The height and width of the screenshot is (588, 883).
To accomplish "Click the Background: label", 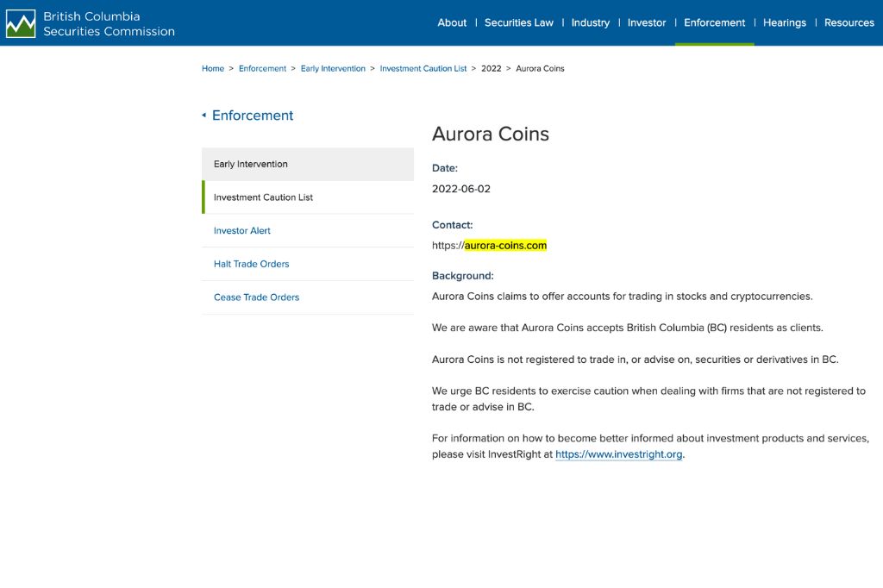I will click(x=463, y=275).
